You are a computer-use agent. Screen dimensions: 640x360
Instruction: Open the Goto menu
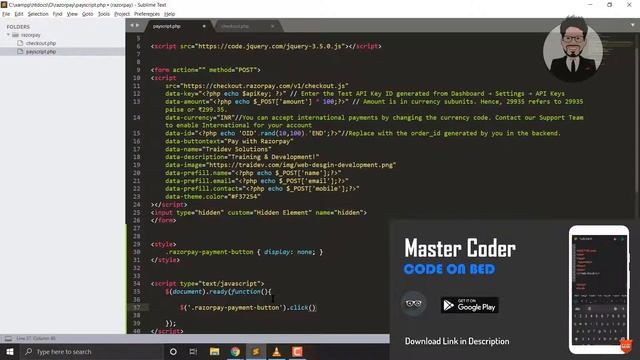point(87,14)
